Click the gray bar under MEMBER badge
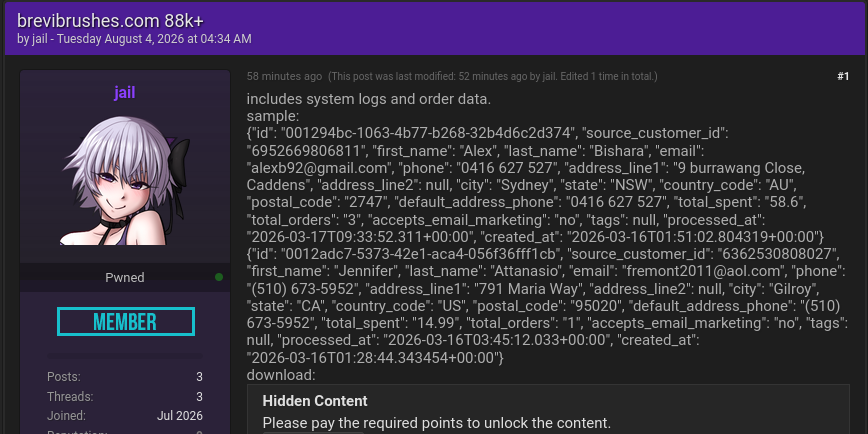This screenshot has height=434, width=868. click(x=125, y=356)
